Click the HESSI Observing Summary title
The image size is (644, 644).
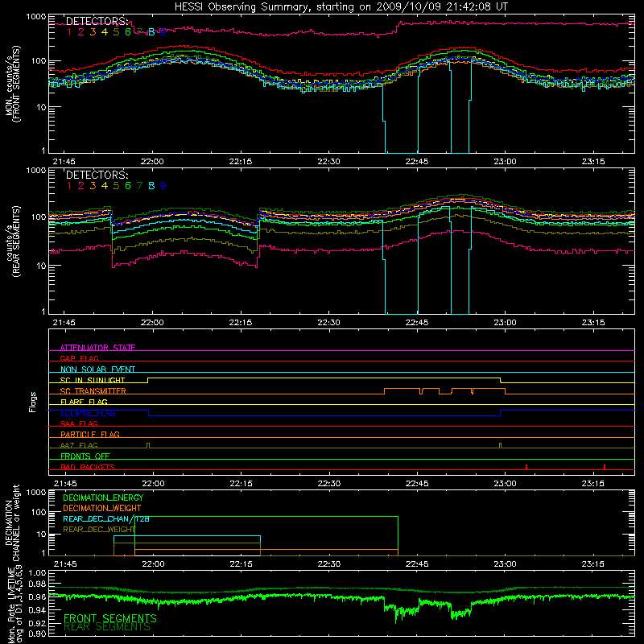tap(341, 7)
